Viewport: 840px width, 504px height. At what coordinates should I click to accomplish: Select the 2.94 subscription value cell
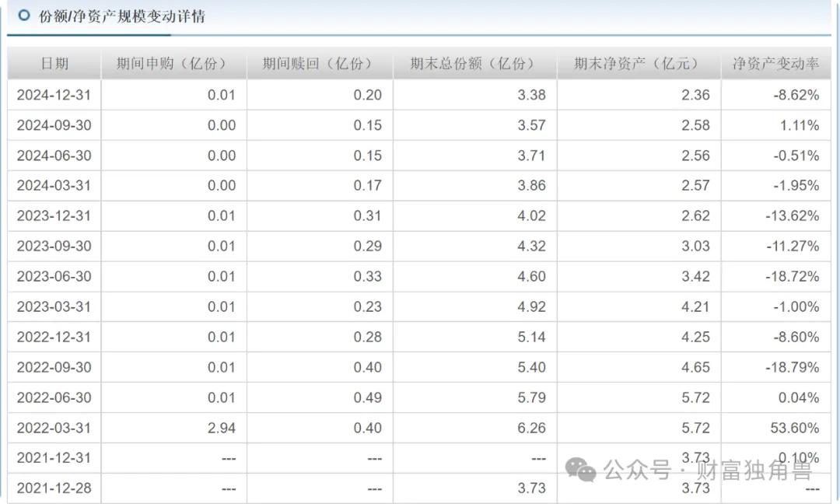pyautogui.click(x=221, y=428)
